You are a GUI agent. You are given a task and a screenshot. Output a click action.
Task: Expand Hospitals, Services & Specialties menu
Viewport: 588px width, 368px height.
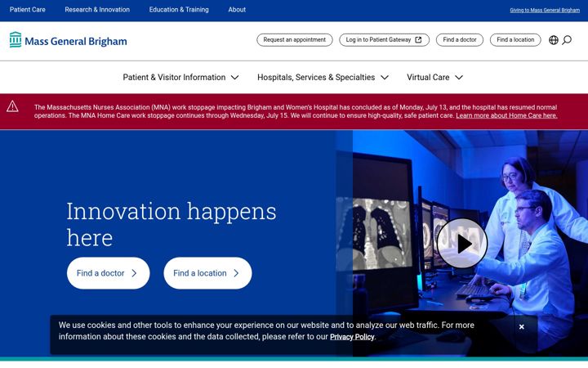[x=323, y=78]
